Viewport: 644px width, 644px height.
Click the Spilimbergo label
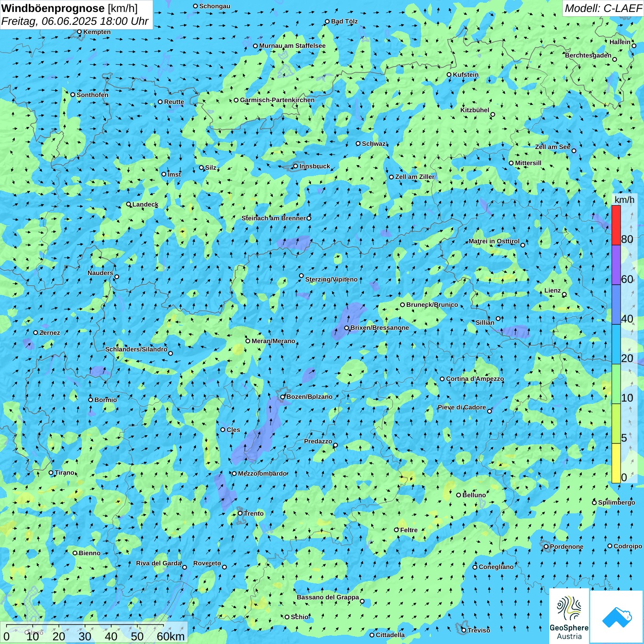[616, 502]
